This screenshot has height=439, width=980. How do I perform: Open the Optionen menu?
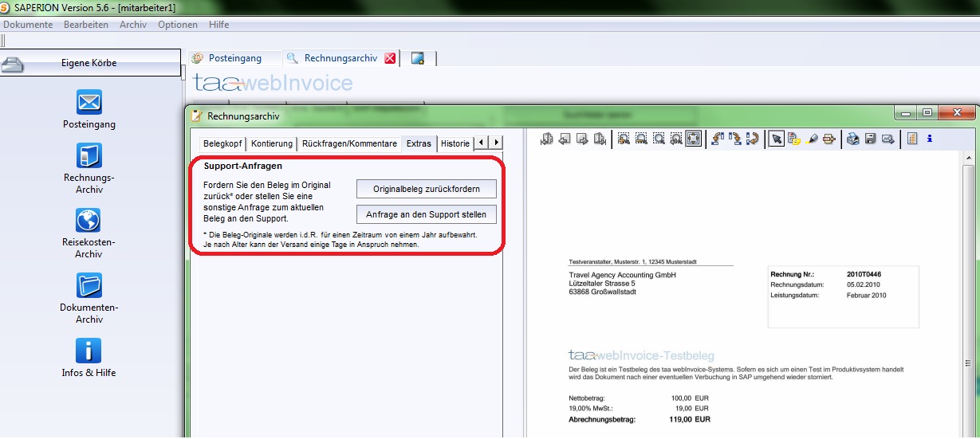click(x=178, y=25)
